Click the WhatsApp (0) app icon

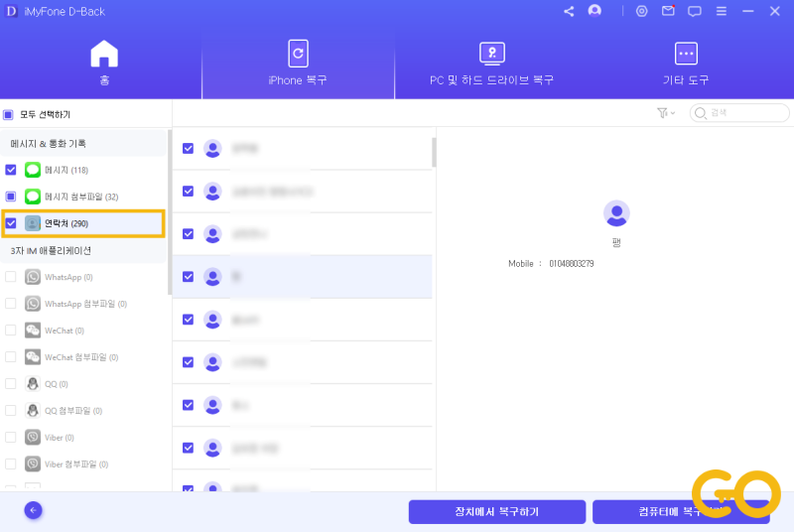tap(33, 277)
